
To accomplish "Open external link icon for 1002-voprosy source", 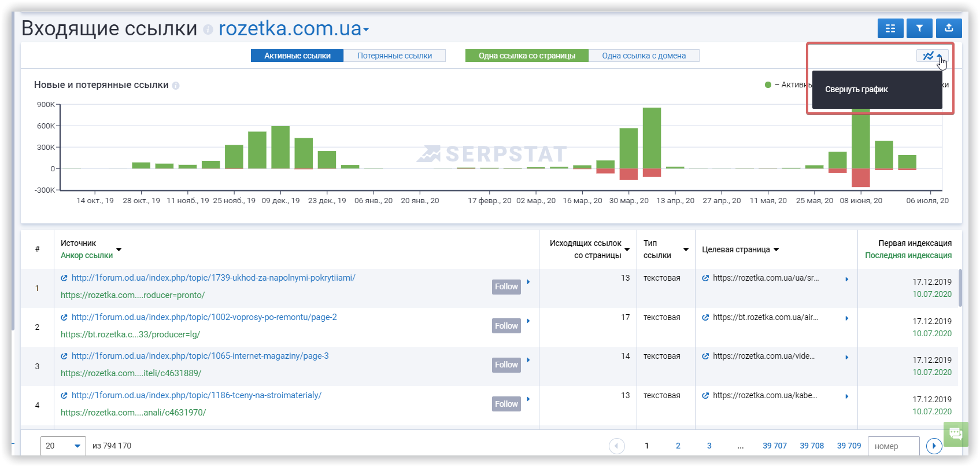I will pyautogui.click(x=64, y=318).
